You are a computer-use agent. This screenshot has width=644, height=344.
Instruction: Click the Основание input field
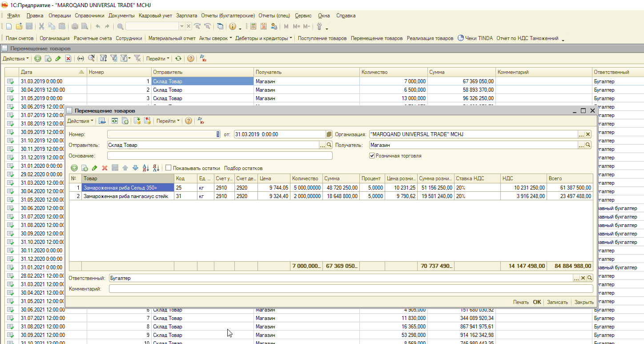220,156
